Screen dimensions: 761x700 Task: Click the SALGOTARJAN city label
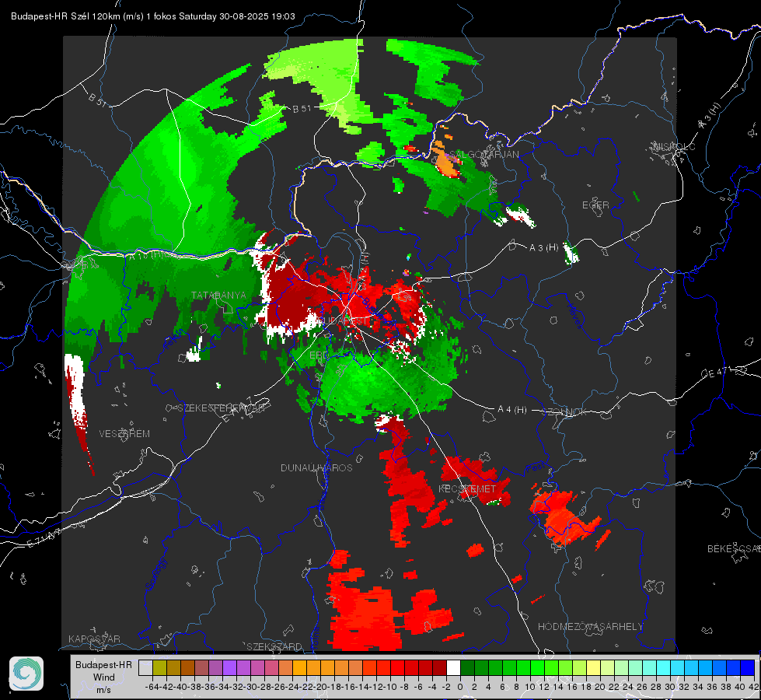[x=483, y=155]
